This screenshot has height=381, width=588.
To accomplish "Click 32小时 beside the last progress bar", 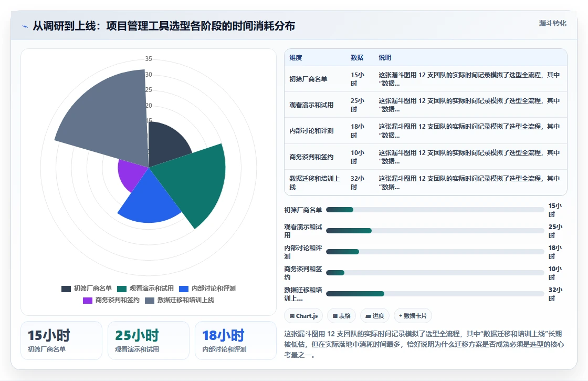I will pyautogui.click(x=555, y=294).
